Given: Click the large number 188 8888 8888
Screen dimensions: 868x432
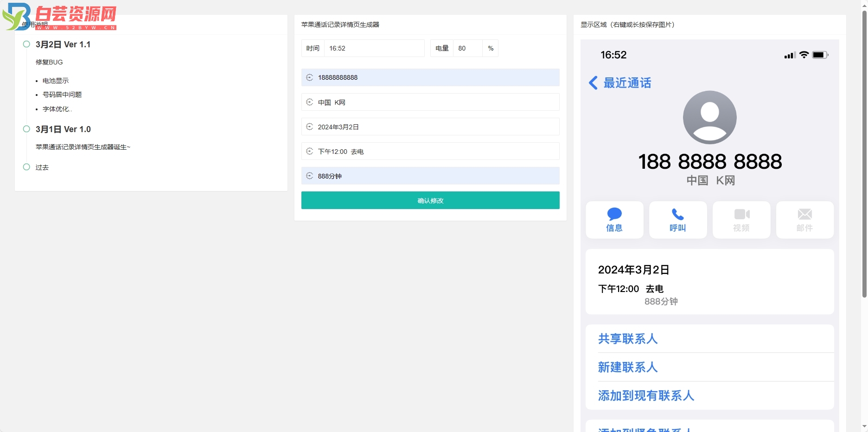Looking at the screenshot, I should click(710, 162).
